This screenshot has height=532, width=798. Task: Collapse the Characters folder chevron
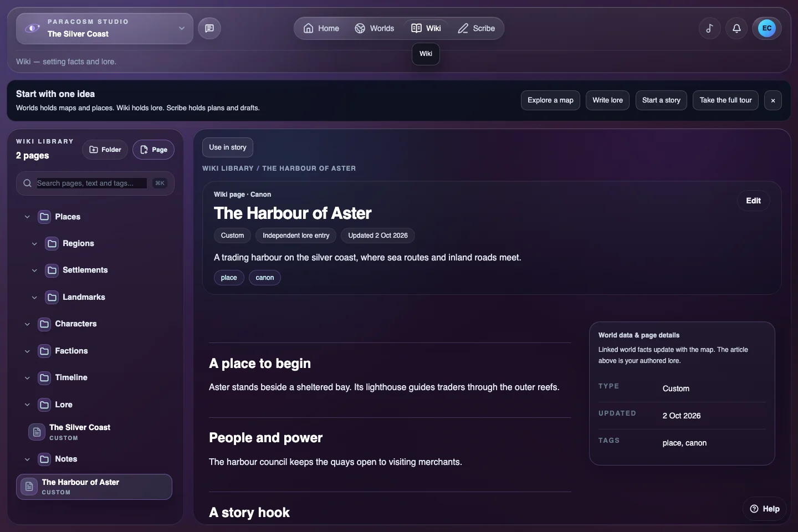point(27,324)
